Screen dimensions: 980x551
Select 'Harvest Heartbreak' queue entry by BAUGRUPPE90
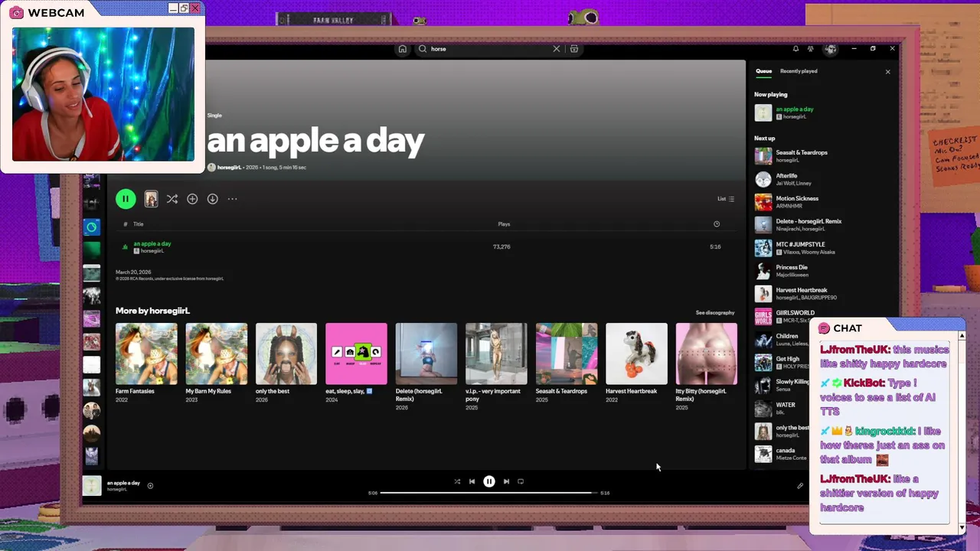(823, 294)
